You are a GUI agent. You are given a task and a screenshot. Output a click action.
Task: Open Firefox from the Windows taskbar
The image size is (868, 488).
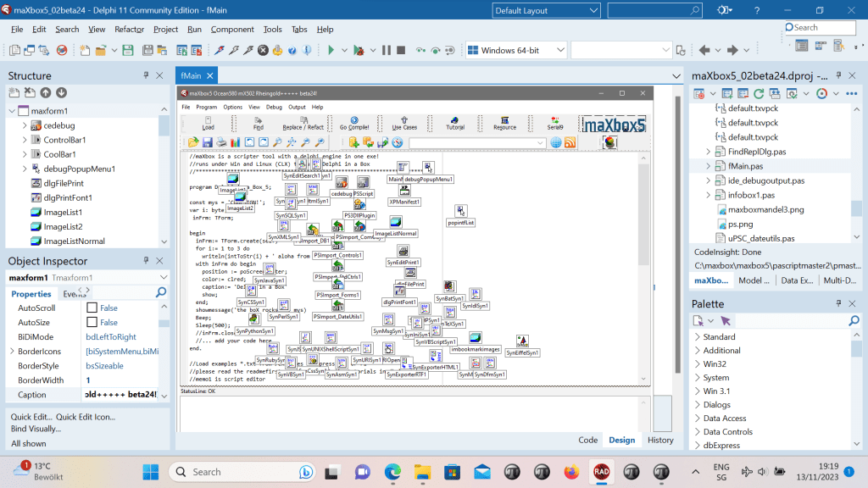click(570, 472)
